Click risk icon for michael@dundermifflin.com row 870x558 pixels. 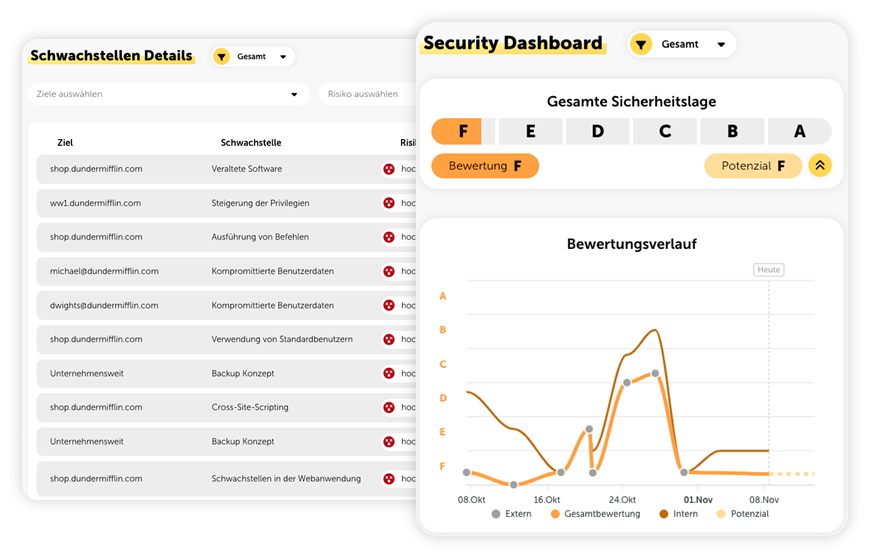click(389, 271)
